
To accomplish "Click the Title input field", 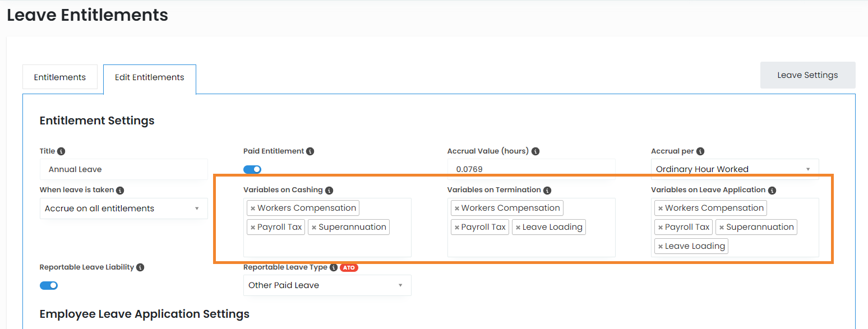I will click(x=123, y=169).
